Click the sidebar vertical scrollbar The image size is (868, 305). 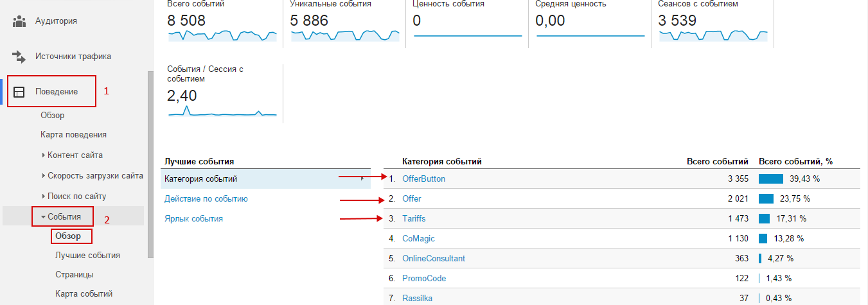point(151,164)
